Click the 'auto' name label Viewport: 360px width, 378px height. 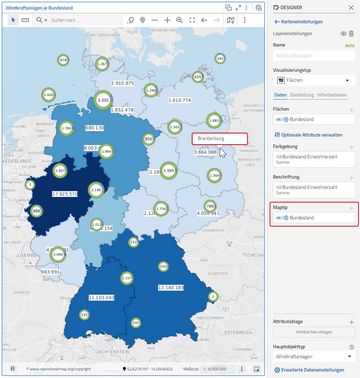pyautogui.click(x=350, y=45)
